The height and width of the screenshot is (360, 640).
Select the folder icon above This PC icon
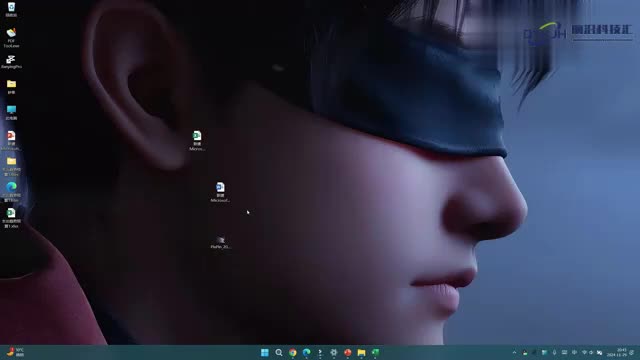[x=11, y=87]
